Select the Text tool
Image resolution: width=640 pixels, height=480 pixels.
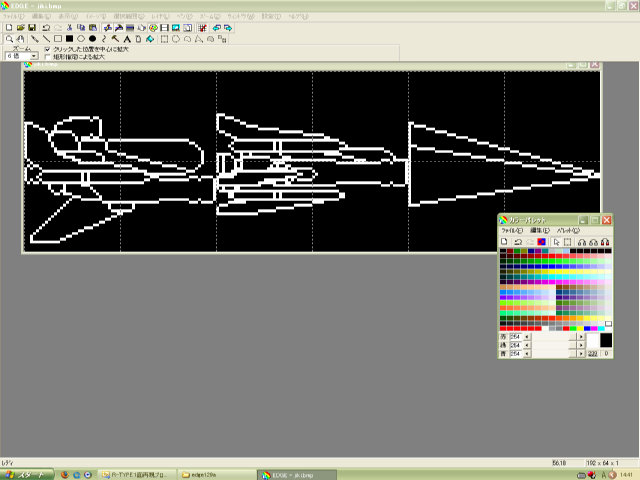(127, 39)
